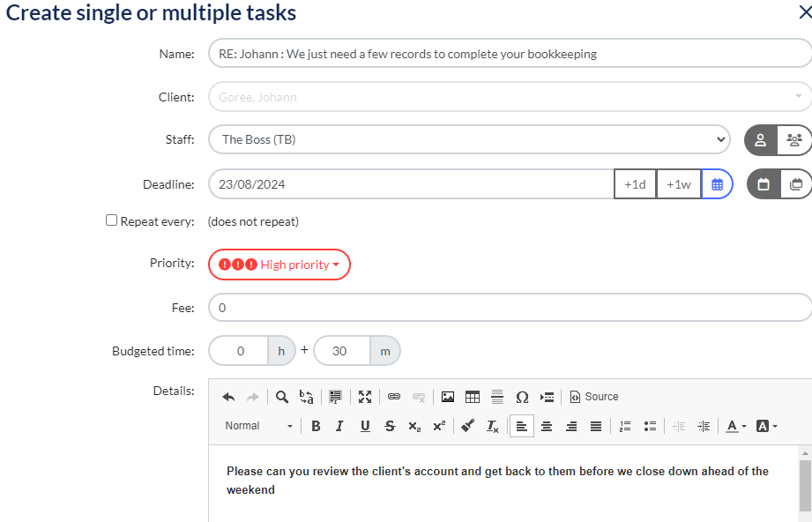
Task: Switch to multiple staff selection mode
Action: click(x=794, y=139)
